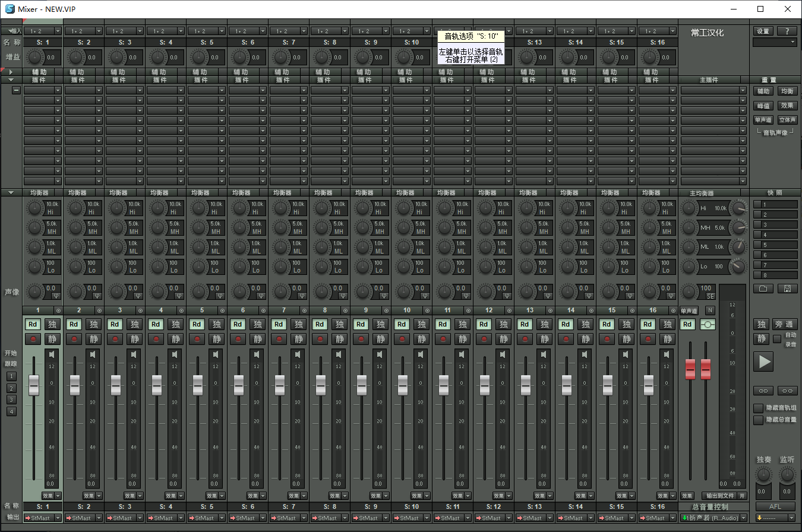Solo channel 4 with the 独 button
The width and height of the screenshot is (802, 532).
[x=175, y=324]
